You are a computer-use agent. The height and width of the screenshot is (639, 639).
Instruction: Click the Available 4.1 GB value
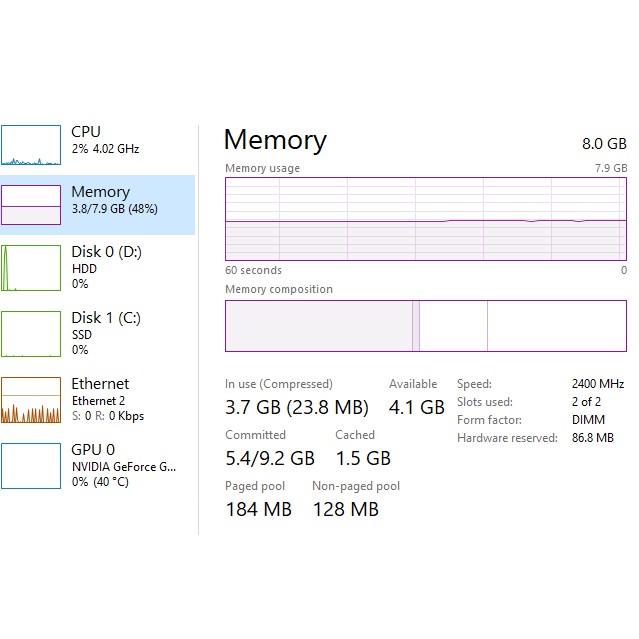tap(416, 407)
